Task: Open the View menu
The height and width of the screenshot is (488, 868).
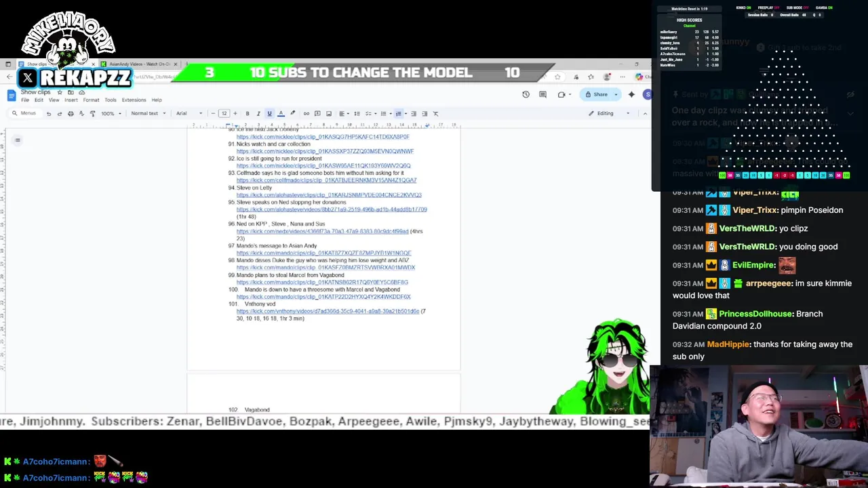Action: (x=54, y=100)
